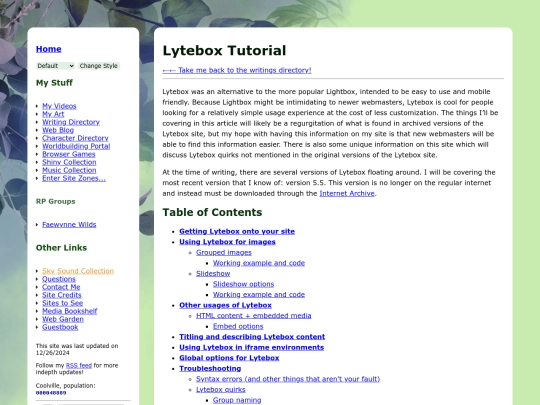This screenshot has width=540, height=405.
Task: Jump to HTML content + embedded media
Action: [253, 316]
